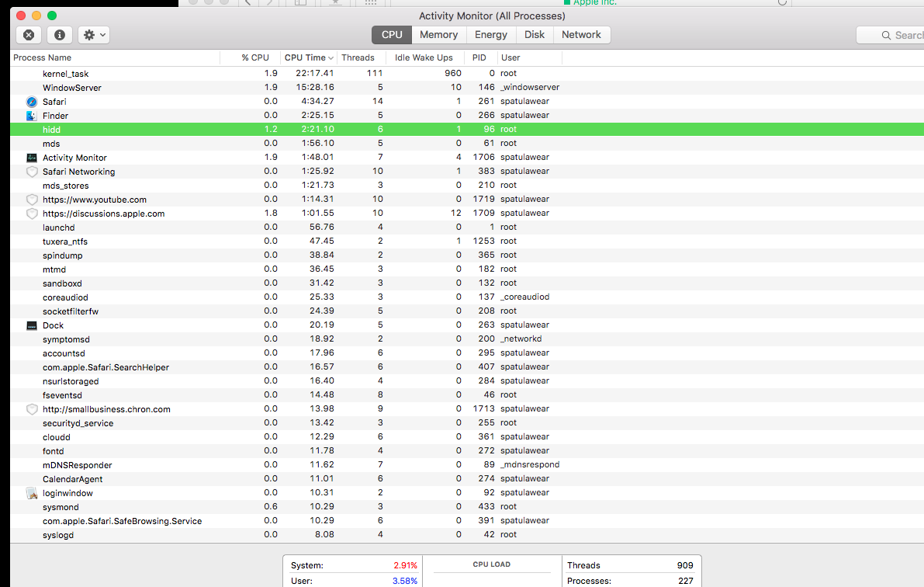Sort by Idle Wake Ups column

coord(424,57)
